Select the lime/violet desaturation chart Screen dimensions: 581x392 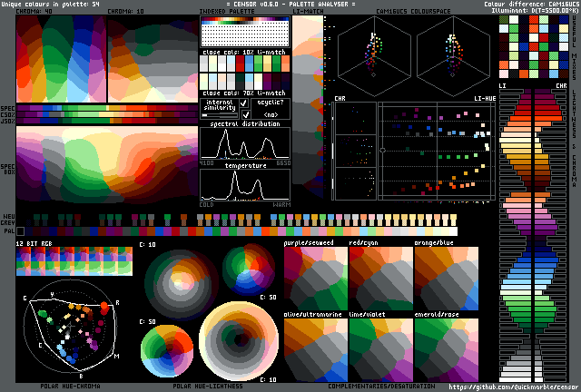(x=380, y=349)
